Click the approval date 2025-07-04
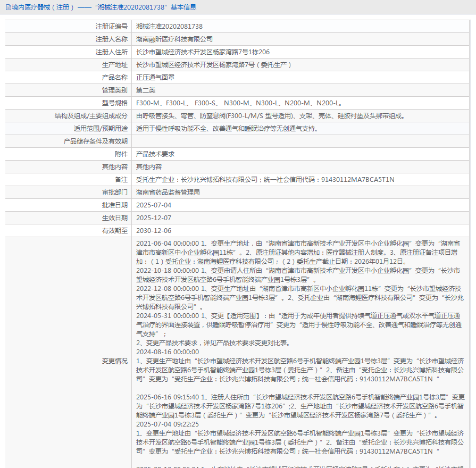 pyautogui.click(x=154, y=205)
